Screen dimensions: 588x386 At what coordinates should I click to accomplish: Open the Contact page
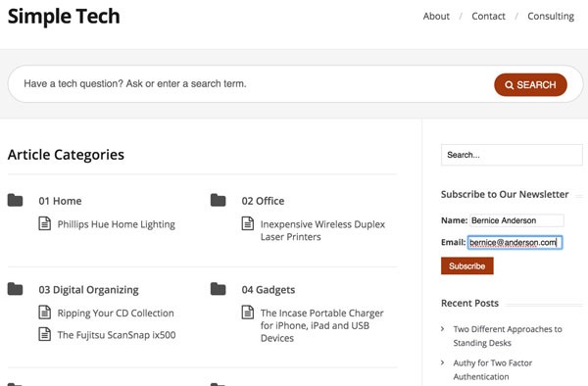tap(488, 16)
